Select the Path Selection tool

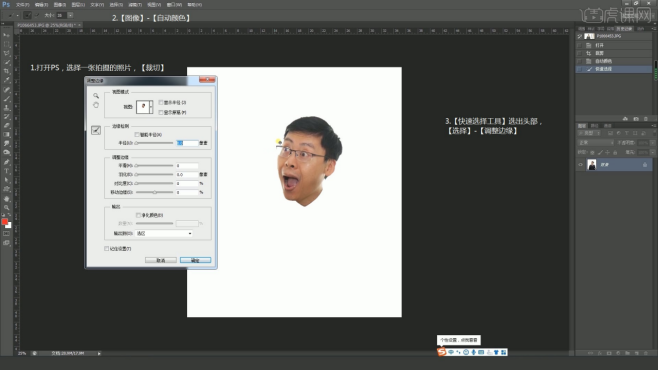pos(6,180)
